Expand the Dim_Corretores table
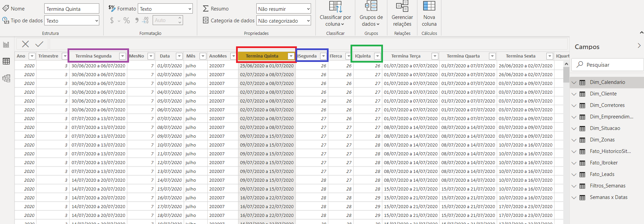644x224 pixels. (x=574, y=105)
